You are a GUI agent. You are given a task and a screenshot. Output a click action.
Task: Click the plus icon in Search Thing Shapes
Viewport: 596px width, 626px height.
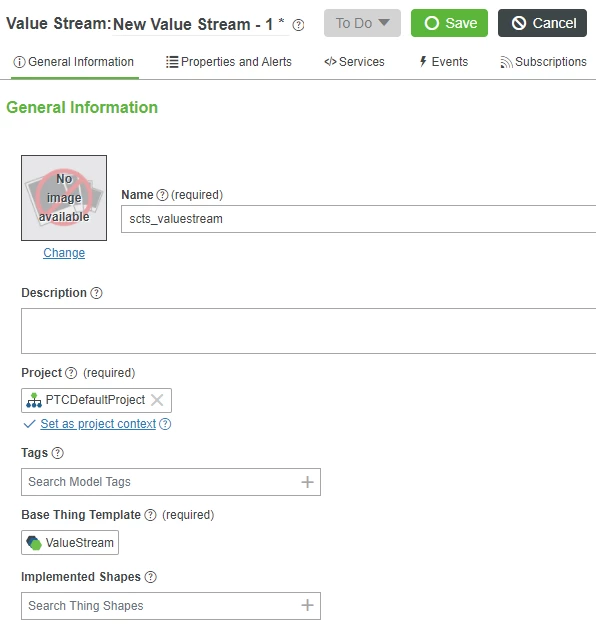(307, 606)
